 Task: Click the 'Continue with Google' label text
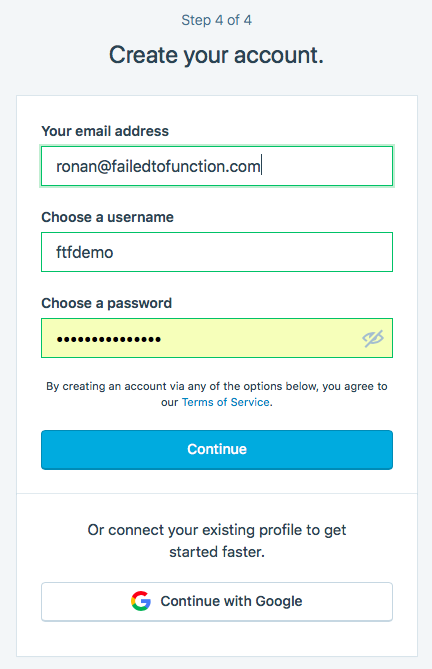tap(231, 601)
